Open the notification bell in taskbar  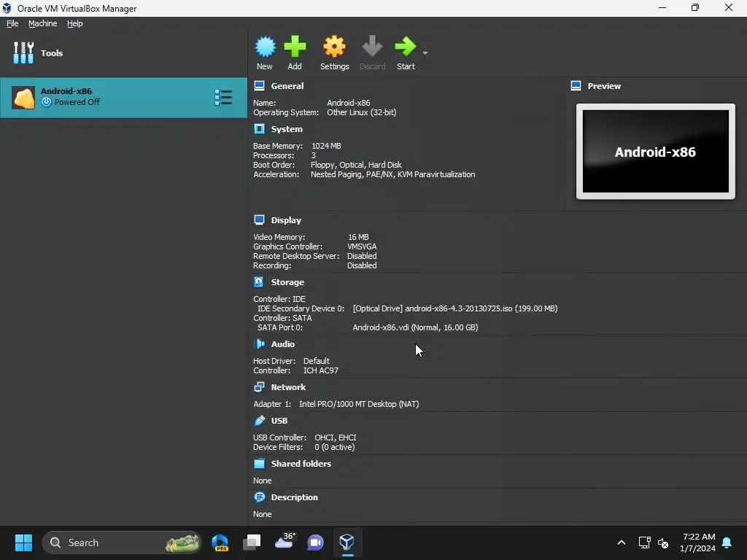pyautogui.click(x=727, y=542)
